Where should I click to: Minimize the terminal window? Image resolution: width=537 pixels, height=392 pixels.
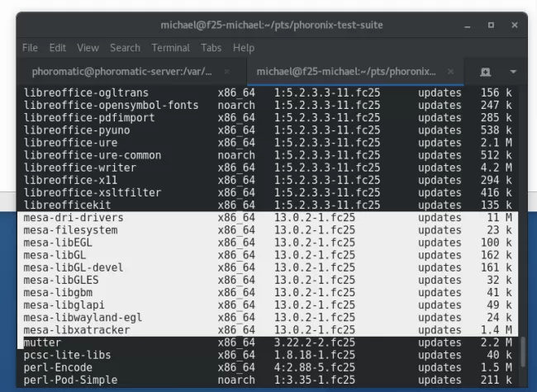point(467,26)
